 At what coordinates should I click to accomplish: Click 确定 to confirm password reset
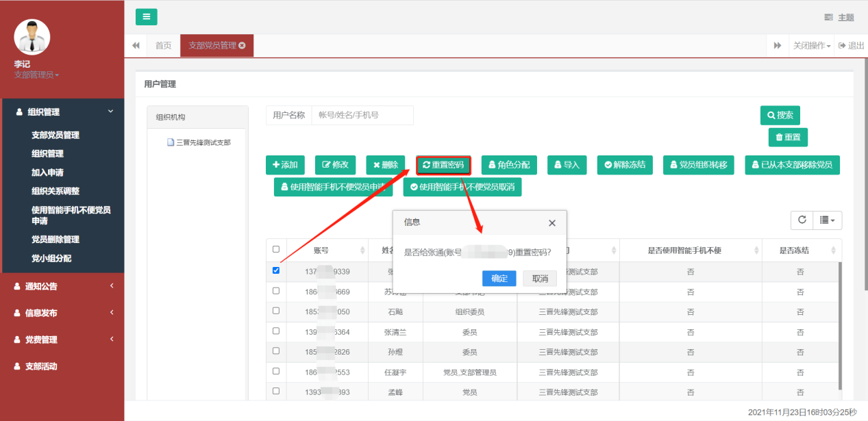click(x=499, y=279)
